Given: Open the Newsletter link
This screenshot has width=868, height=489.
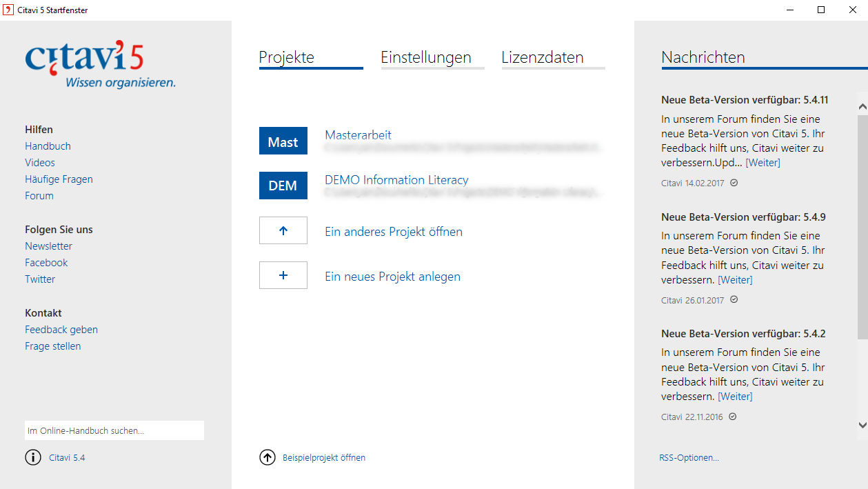Looking at the screenshot, I should [x=48, y=246].
